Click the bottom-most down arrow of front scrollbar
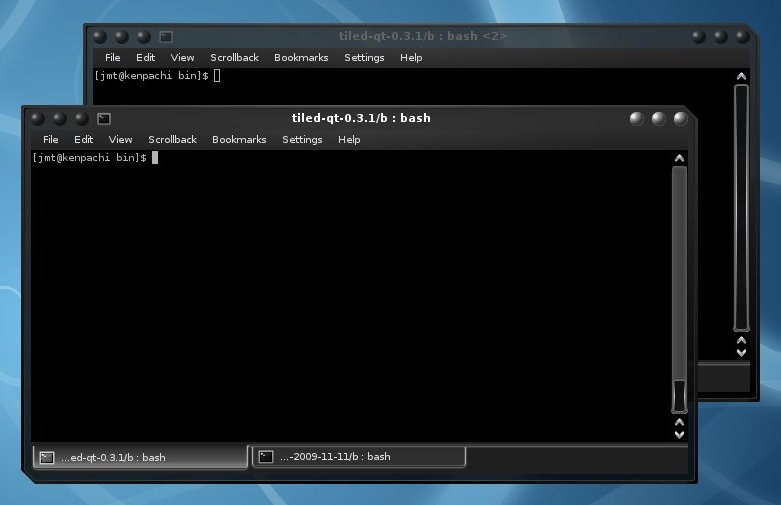 679,435
